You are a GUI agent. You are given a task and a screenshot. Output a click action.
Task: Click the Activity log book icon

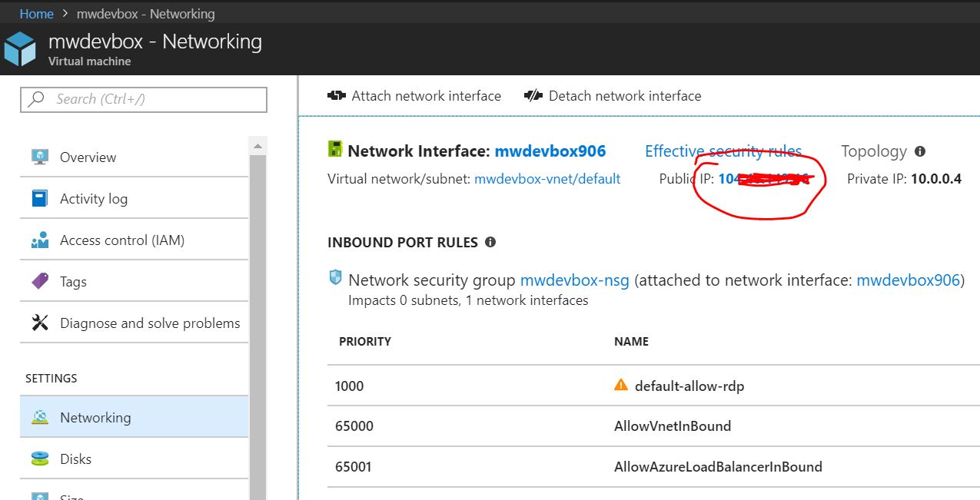(x=40, y=198)
